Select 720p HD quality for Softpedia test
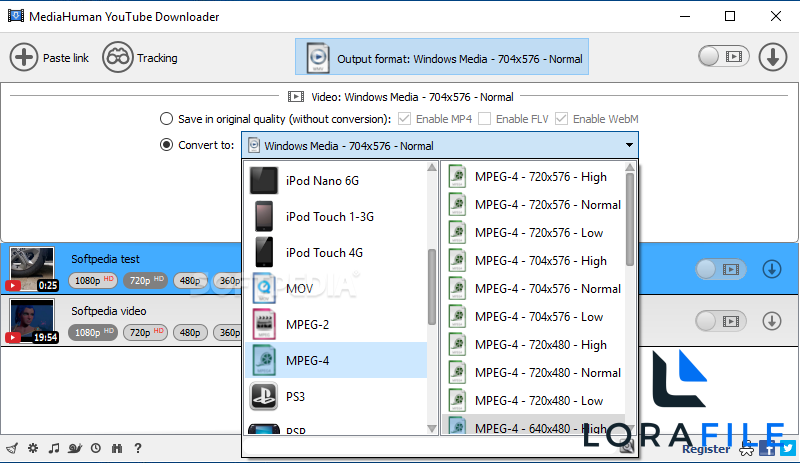Screen dimensions: 800x463 point(146,280)
